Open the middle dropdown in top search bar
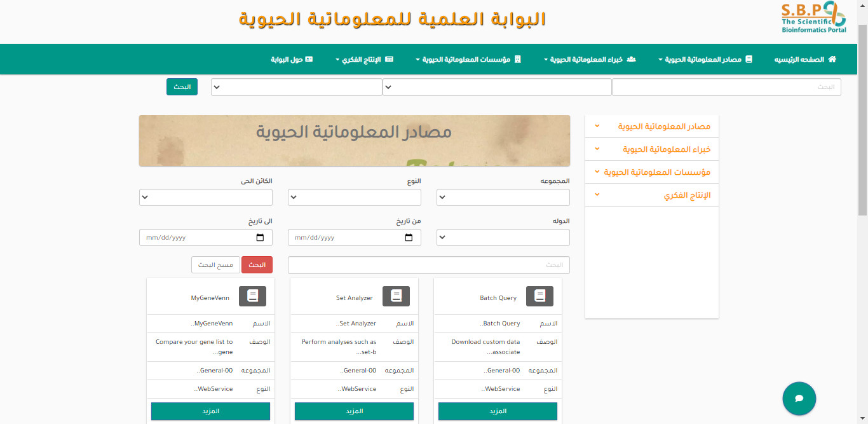This screenshot has width=868, height=424. click(x=497, y=87)
